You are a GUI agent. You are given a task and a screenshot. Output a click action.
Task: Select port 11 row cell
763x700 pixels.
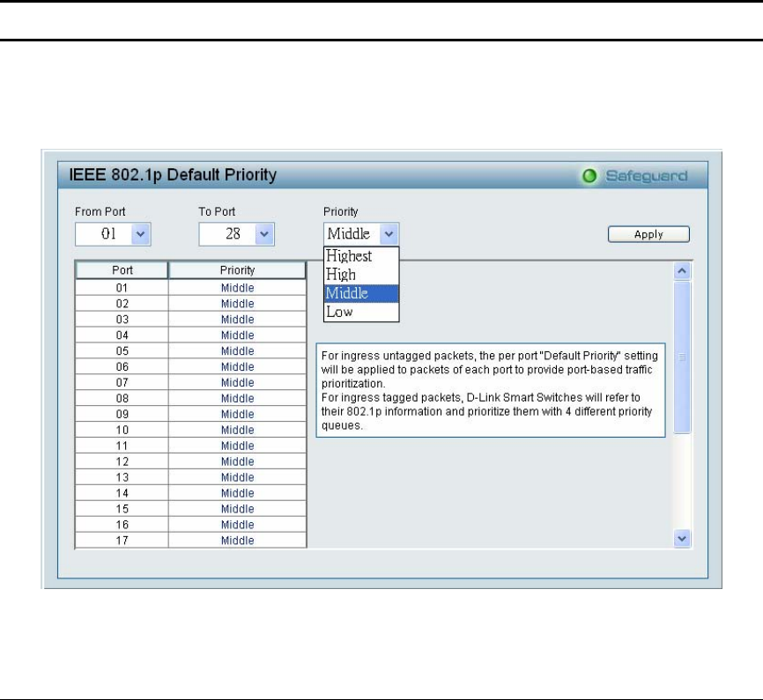(x=122, y=446)
